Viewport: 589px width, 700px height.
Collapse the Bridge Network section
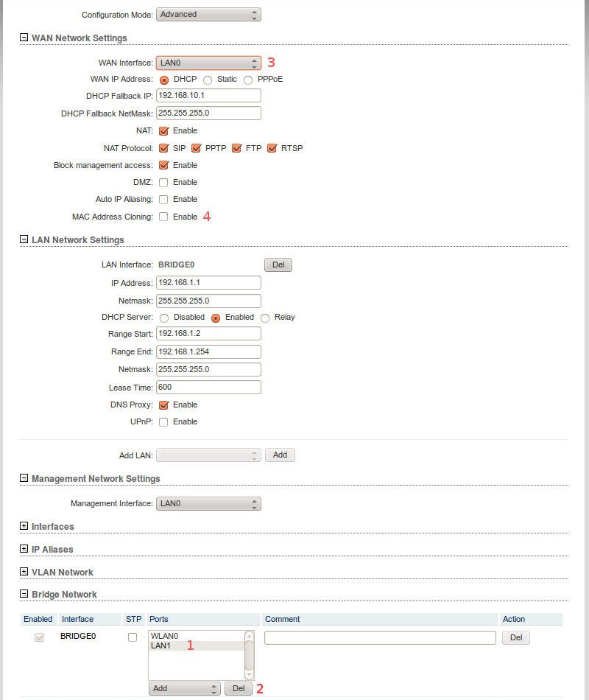pyautogui.click(x=24, y=594)
